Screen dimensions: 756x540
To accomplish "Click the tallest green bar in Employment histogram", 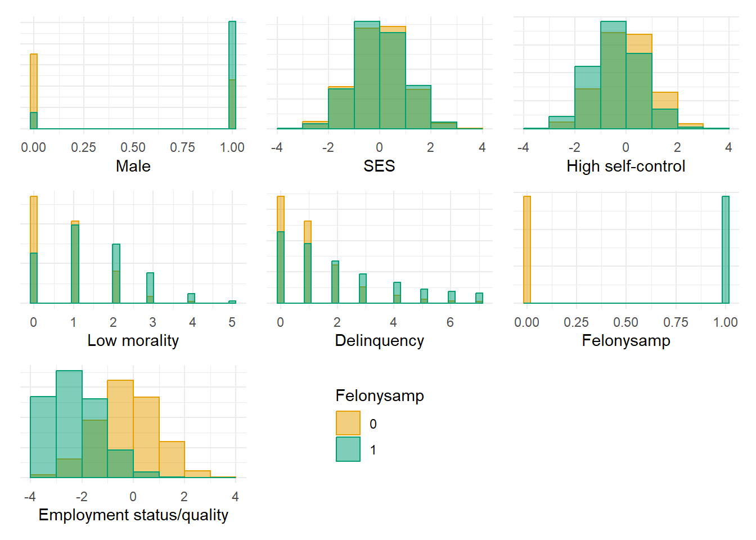I will tap(69, 415).
